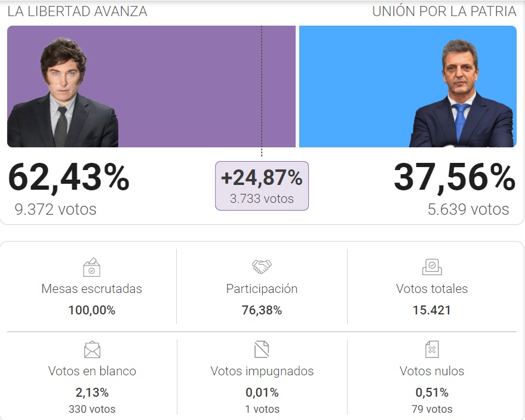This screenshot has height=420, width=525.
Task: Click the handshake Participación icon
Action: pos(262,267)
